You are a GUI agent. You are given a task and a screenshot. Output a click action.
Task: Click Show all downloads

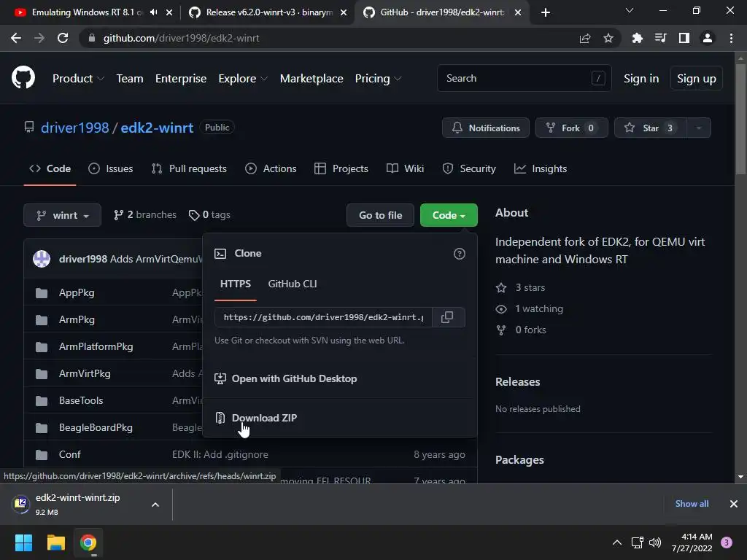click(x=692, y=503)
